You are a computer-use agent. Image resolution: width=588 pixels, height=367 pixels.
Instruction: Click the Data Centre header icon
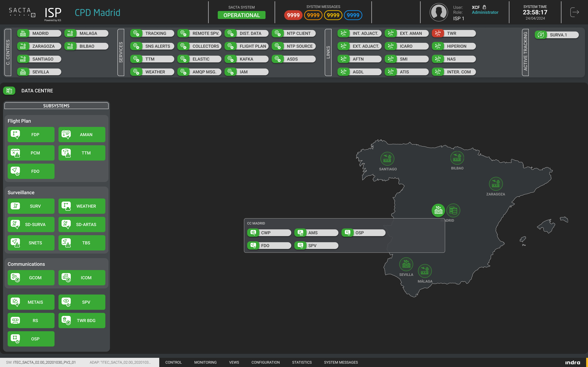point(9,91)
